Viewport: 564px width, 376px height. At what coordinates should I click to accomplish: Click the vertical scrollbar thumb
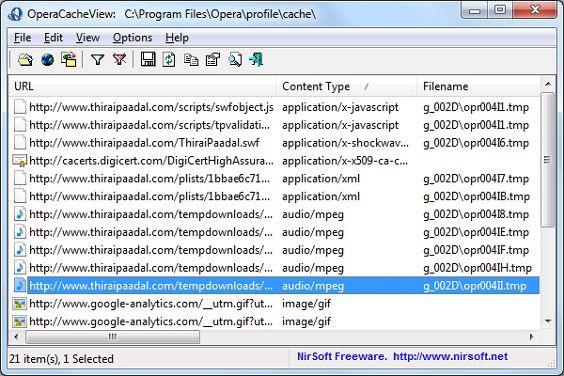tap(548, 160)
